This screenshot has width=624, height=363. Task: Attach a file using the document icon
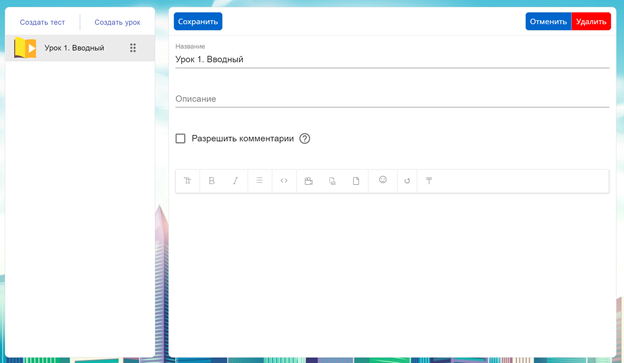click(356, 181)
